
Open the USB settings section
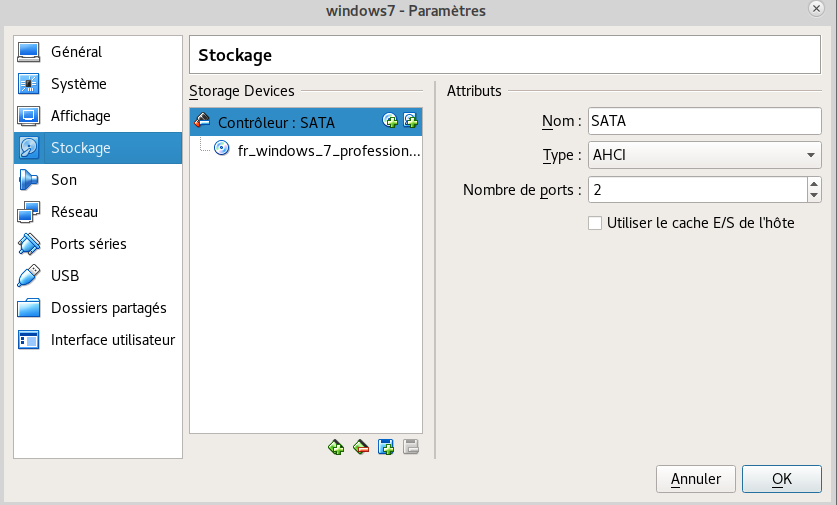coord(65,276)
